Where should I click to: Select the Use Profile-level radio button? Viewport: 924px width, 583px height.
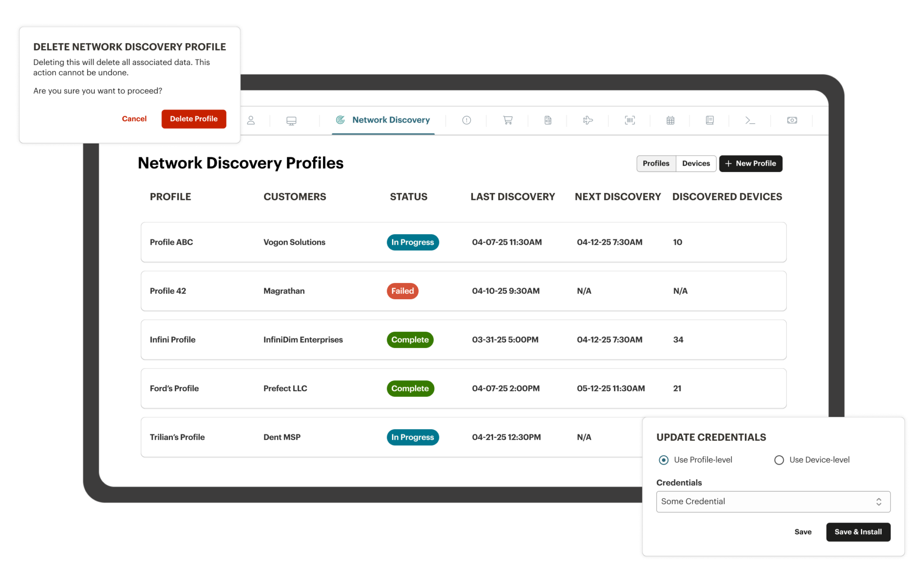663,460
